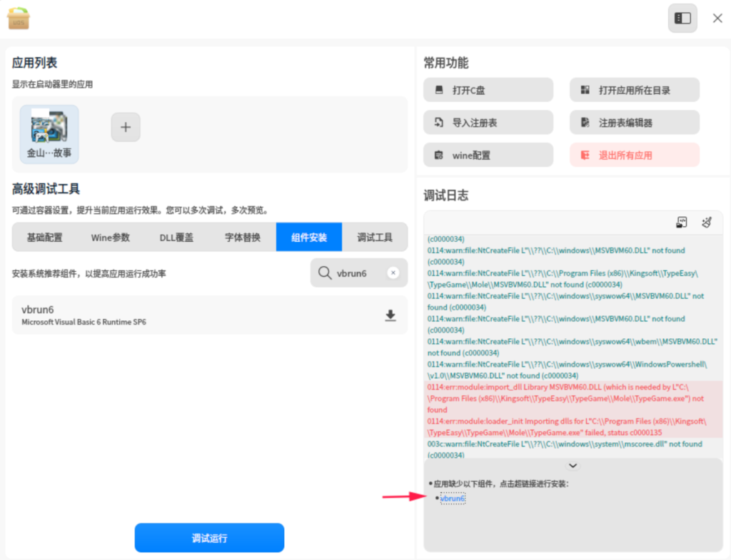The height and width of the screenshot is (560, 731).
Task: Select the 字体替换 tab
Action: (x=243, y=238)
